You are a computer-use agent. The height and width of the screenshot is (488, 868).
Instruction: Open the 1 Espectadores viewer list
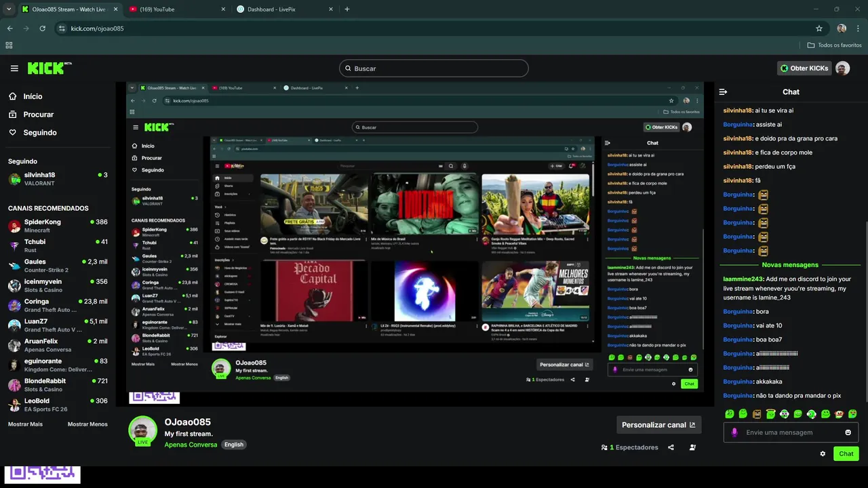coord(629,447)
